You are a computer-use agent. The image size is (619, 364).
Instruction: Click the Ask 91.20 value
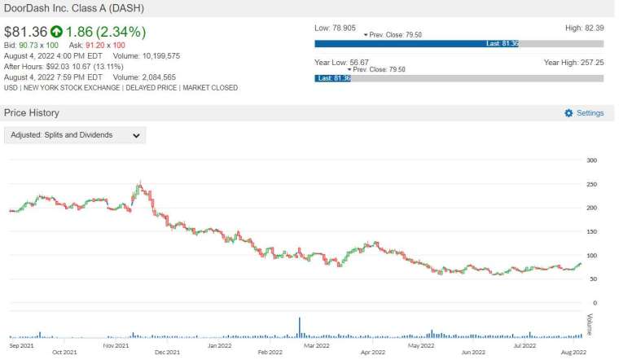click(95, 46)
